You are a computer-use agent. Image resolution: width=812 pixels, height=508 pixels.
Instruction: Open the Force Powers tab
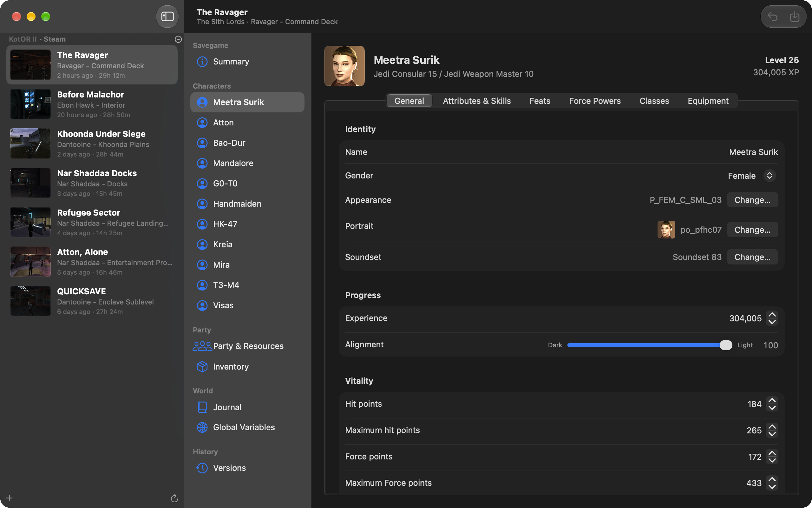coord(595,101)
